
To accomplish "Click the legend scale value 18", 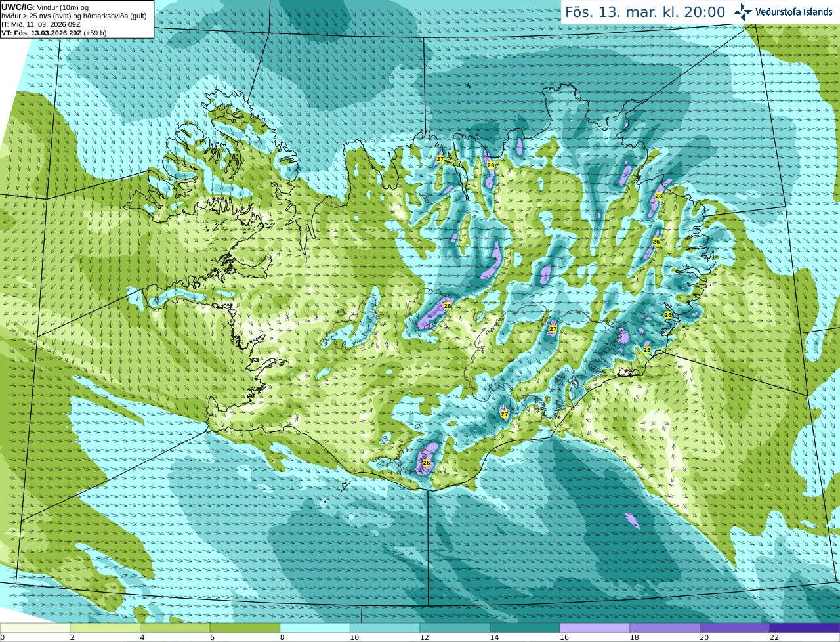I will click(x=635, y=637).
